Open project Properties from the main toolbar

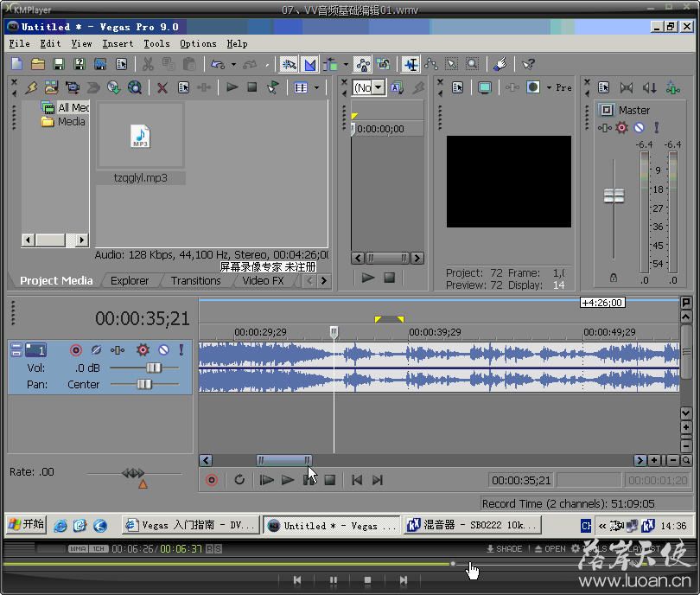pyautogui.click(x=121, y=64)
